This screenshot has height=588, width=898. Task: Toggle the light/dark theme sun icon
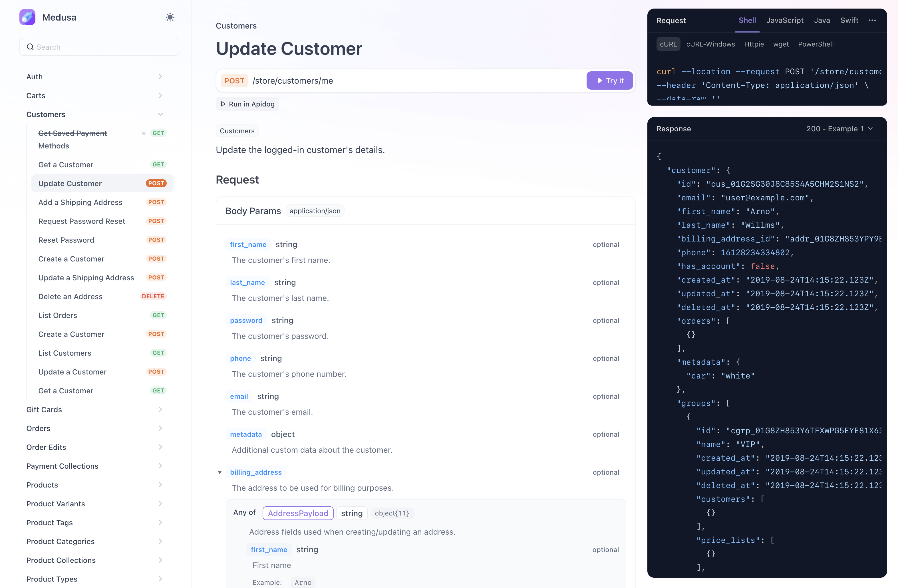tap(170, 17)
